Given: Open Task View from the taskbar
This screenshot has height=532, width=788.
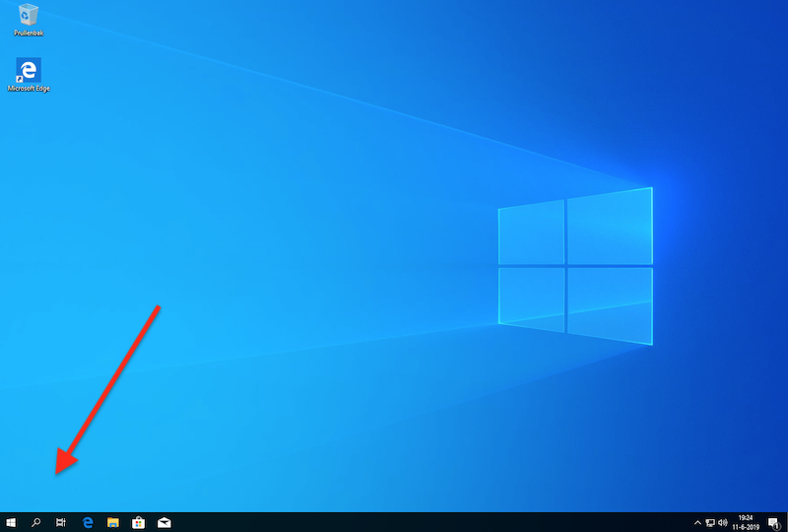Looking at the screenshot, I should point(61,522).
